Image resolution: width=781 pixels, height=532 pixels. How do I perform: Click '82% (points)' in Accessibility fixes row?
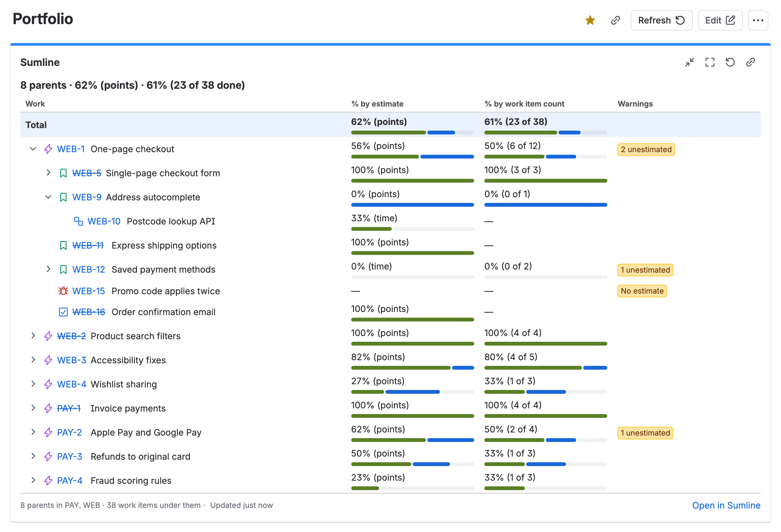(378, 357)
